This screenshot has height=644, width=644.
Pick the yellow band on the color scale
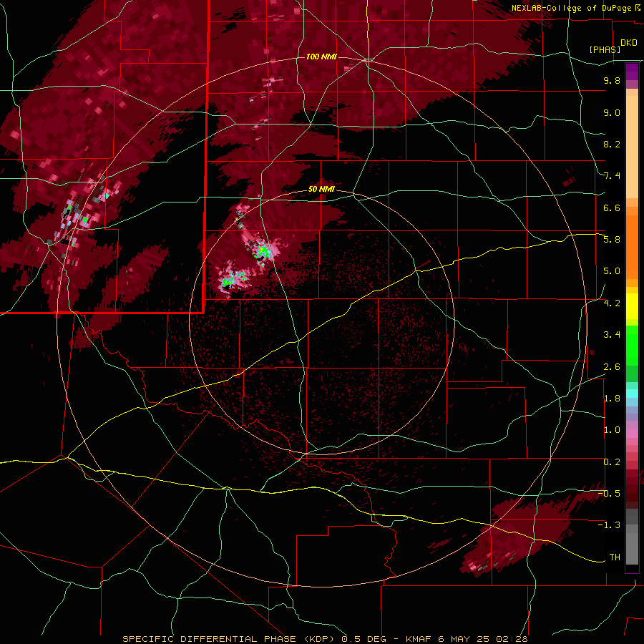point(632,306)
